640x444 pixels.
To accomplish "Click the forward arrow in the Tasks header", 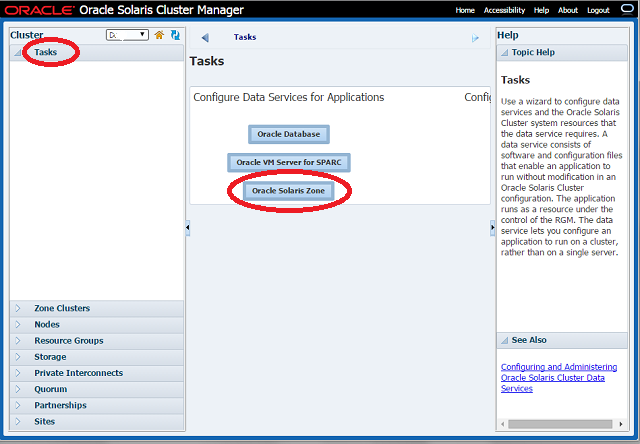I will 475,38.
